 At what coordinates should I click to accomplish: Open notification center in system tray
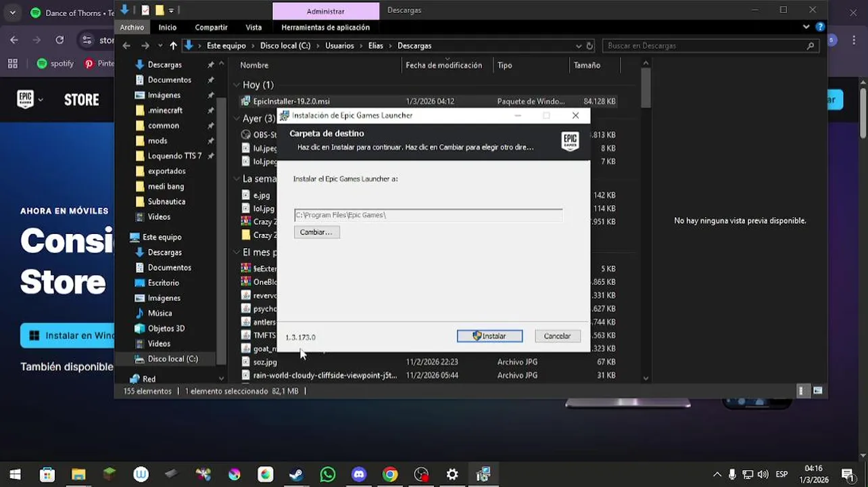click(x=847, y=474)
